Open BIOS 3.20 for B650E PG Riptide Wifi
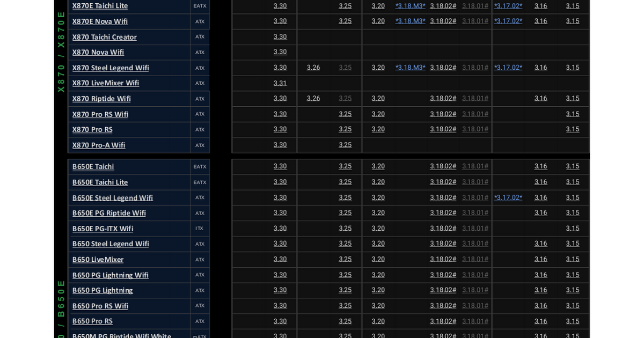This screenshot has width=644, height=338. click(378, 212)
